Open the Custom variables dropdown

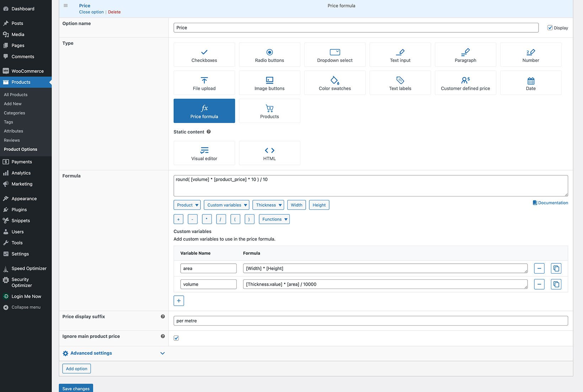(226, 205)
